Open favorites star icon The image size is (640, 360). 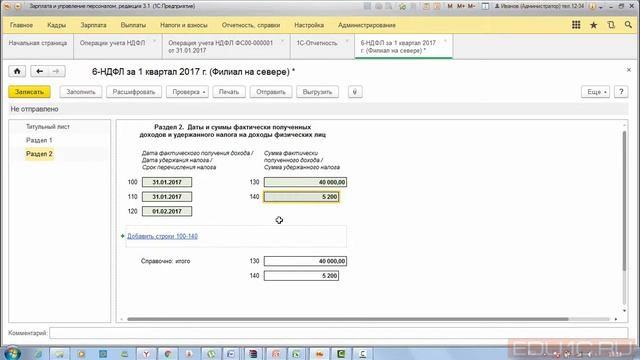[x=593, y=25]
